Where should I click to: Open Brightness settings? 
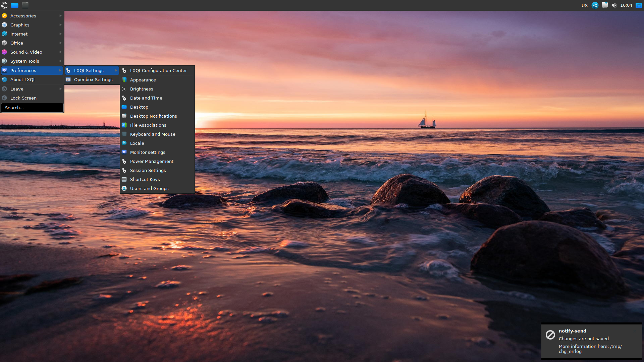coord(157,89)
